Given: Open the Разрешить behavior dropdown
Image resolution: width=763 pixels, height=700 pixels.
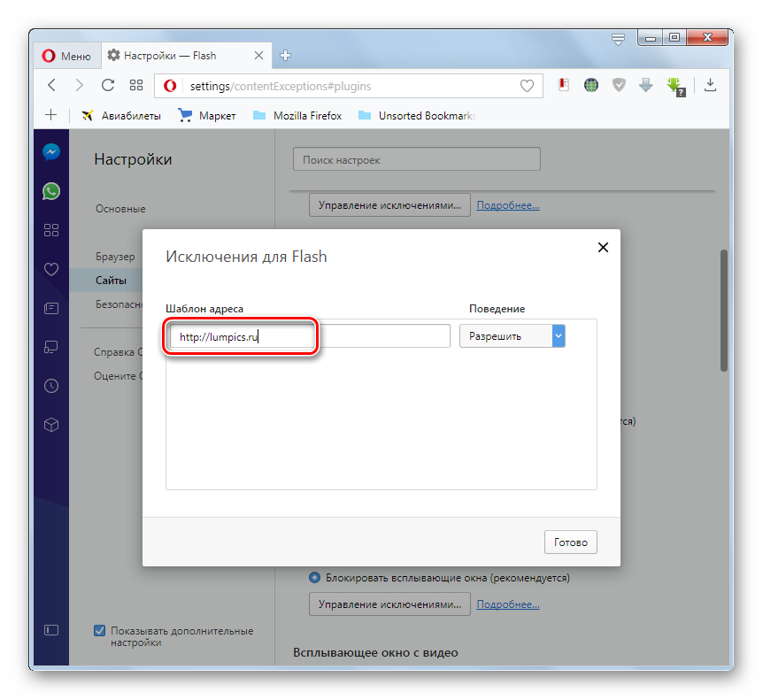Looking at the screenshot, I should click(513, 336).
